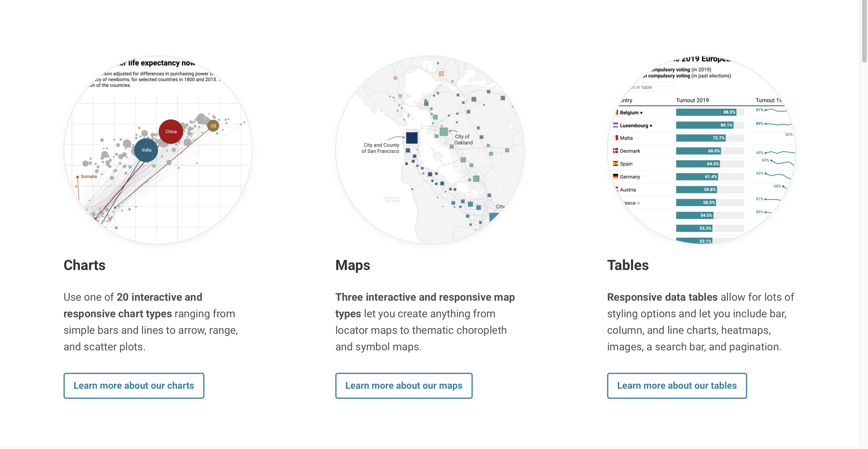Image resolution: width=868 pixels, height=449 pixels.
Task: Click the US bubble in scatter plot
Action: (x=213, y=126)
